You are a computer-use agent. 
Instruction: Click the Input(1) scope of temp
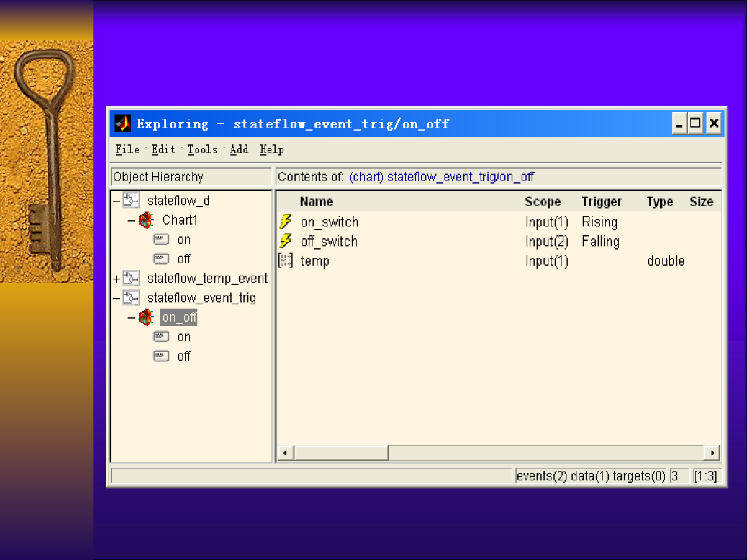[x=547, y=261]
